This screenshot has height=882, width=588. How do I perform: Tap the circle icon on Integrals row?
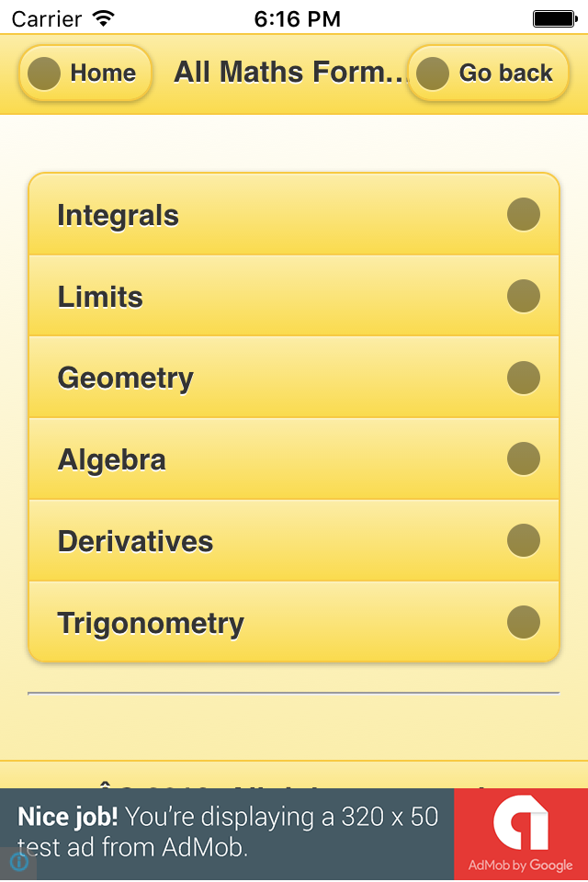click(524, 215)
